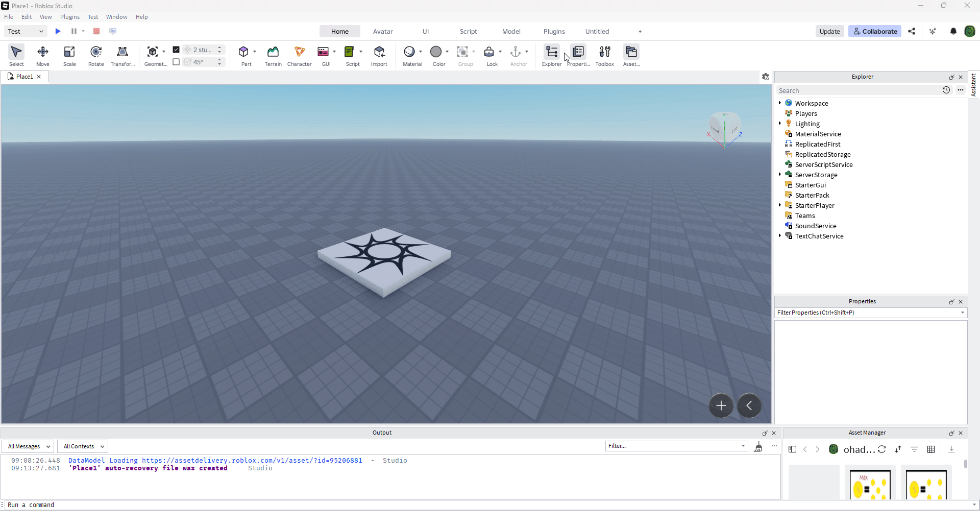
Task: Open the All Messages dropdown
Action: [29, 446]
